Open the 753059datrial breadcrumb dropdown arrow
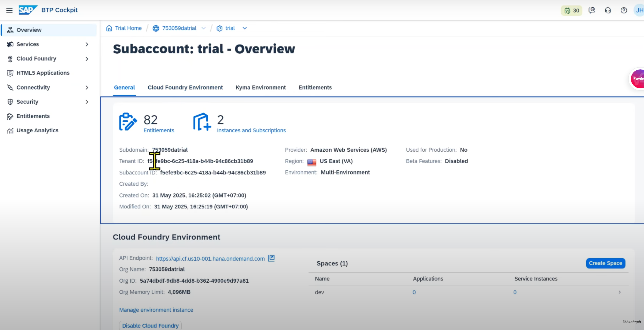Image resolution: width=644 pixels, height=330 pixels. 204,28
